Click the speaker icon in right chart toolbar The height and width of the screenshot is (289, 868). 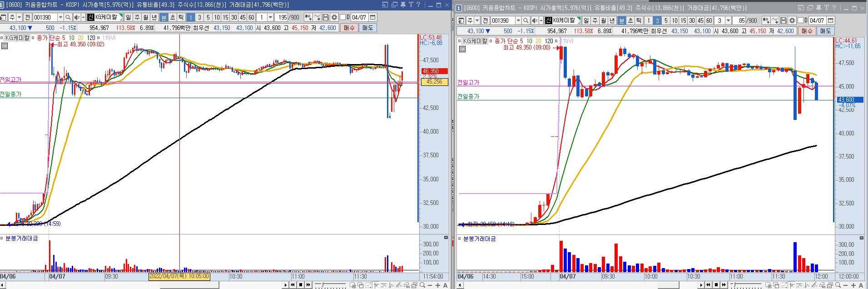click(x=535, y=20)
